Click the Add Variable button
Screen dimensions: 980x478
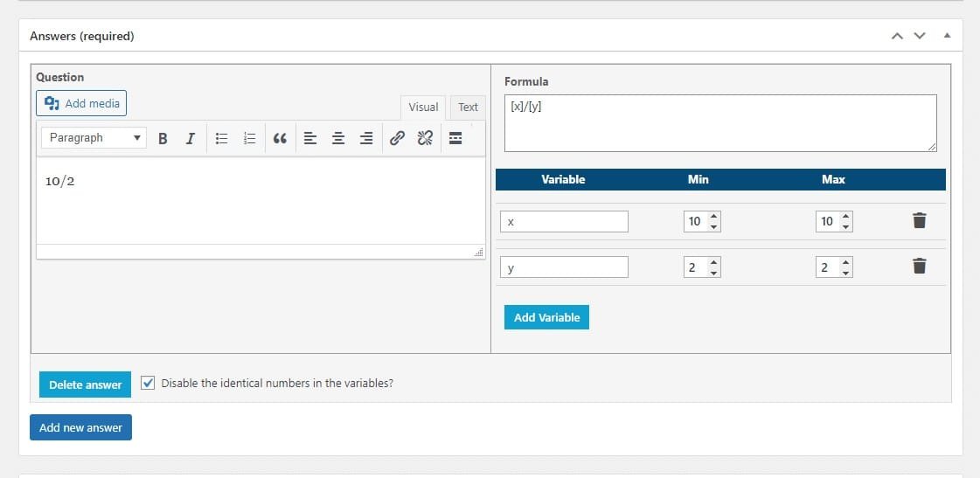point(546,317)
